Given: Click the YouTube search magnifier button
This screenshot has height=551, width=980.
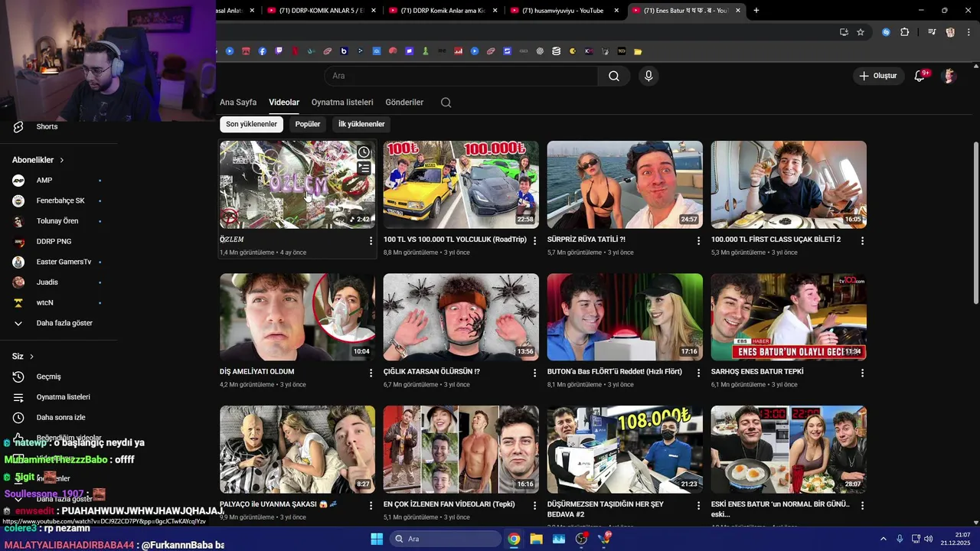Looking at the screenshot, I should coord(614,76).
